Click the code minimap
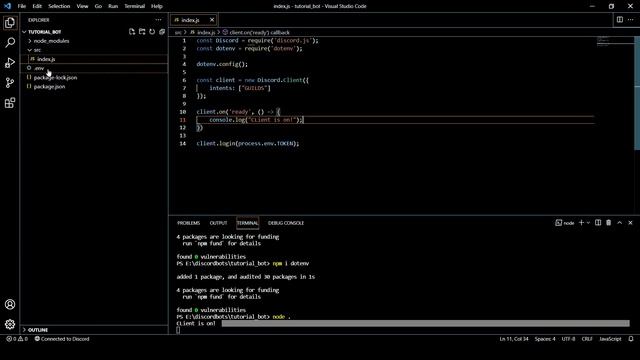 coord(615,41)
